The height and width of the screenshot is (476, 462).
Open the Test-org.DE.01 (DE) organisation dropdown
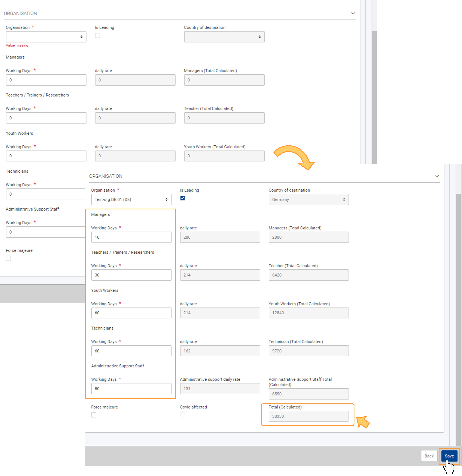tap(131, 199)
